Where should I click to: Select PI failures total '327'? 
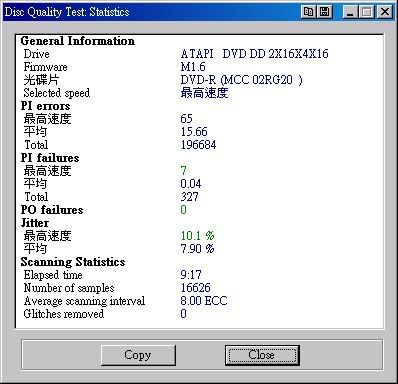(x=189, y=197)
